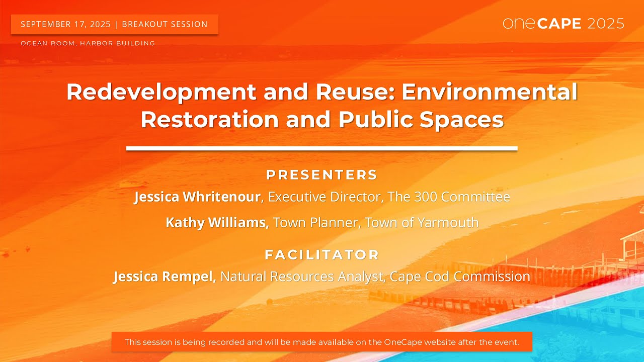This screenshot has width=644, height=362.
Task: Click the Jessica Whritenour presenter line
Action: (322, 197)
